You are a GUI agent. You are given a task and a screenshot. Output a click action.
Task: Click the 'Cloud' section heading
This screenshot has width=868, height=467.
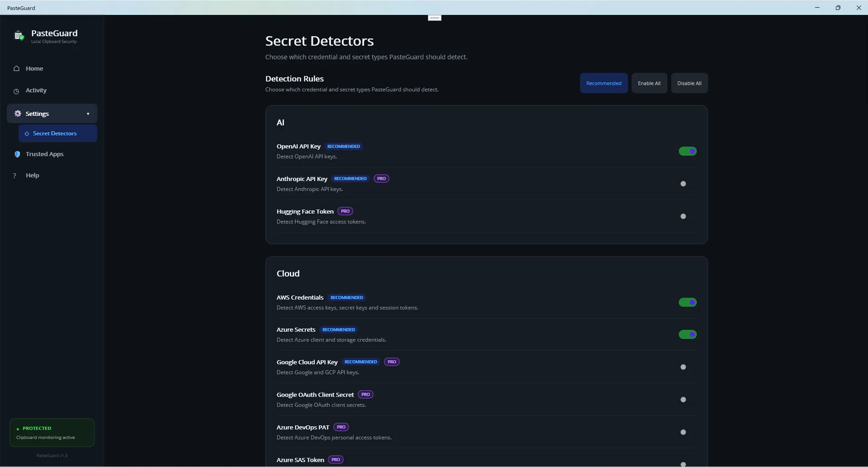(288, 273)
